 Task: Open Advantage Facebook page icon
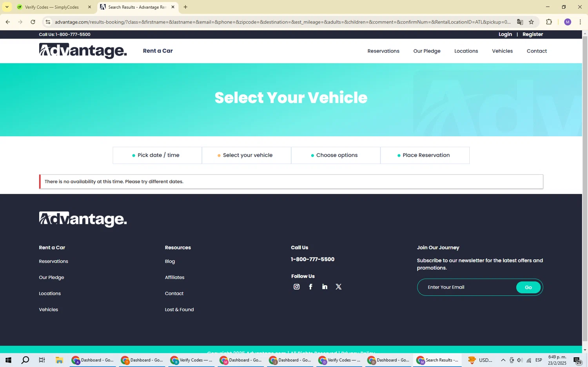pos(310,287)
